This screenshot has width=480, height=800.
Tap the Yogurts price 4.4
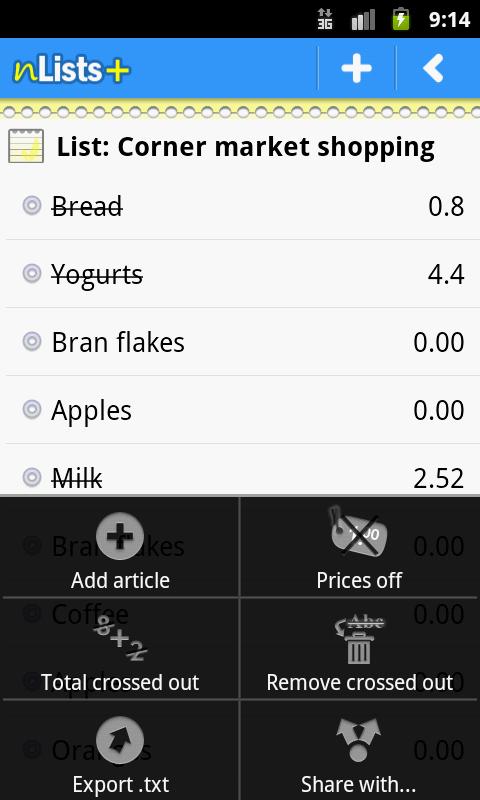446,275
